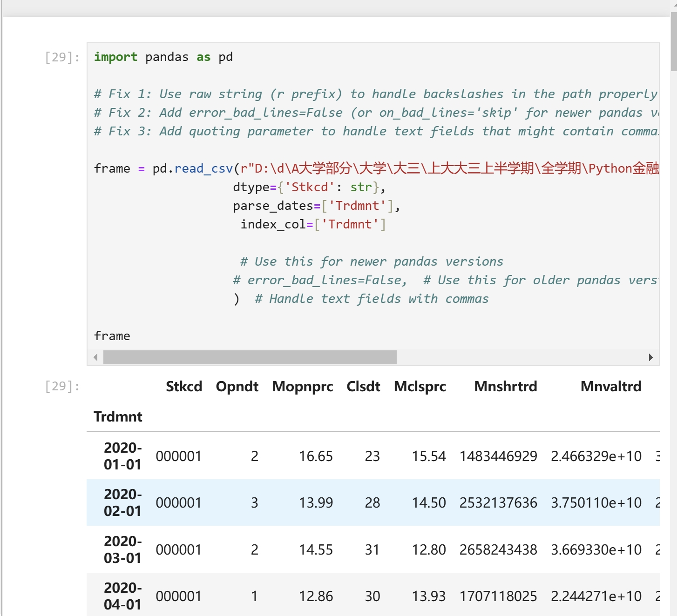Click the final frame line in code cell
The image size is (677, 616).
coord(112,336)
